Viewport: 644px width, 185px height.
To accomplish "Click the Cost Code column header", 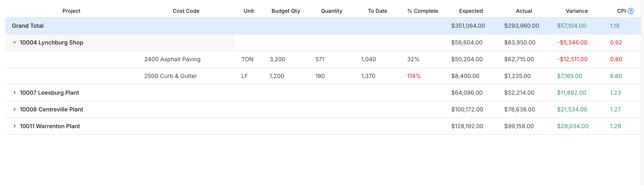I will point(186,11).
